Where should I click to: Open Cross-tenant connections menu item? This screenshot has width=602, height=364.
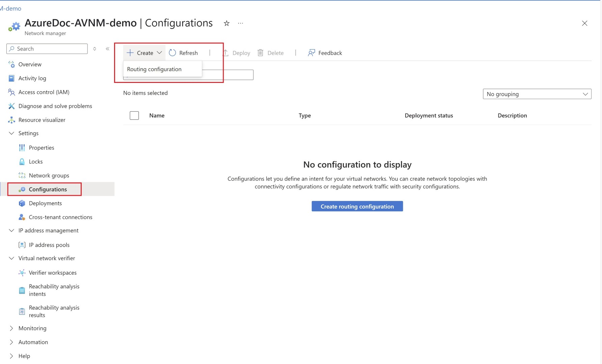61,217
